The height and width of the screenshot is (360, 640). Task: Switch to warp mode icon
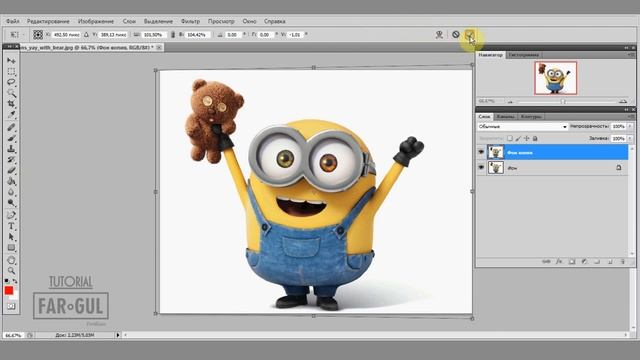coord(439,35)
